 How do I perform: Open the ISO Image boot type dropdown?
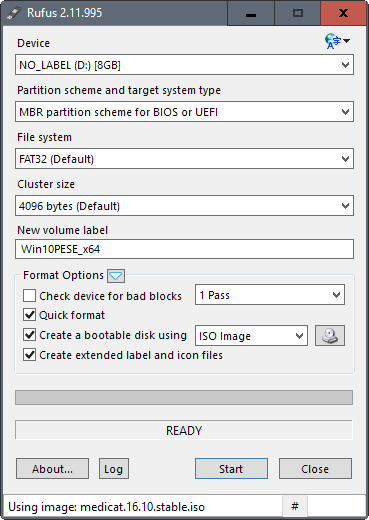tap(251, 336)
